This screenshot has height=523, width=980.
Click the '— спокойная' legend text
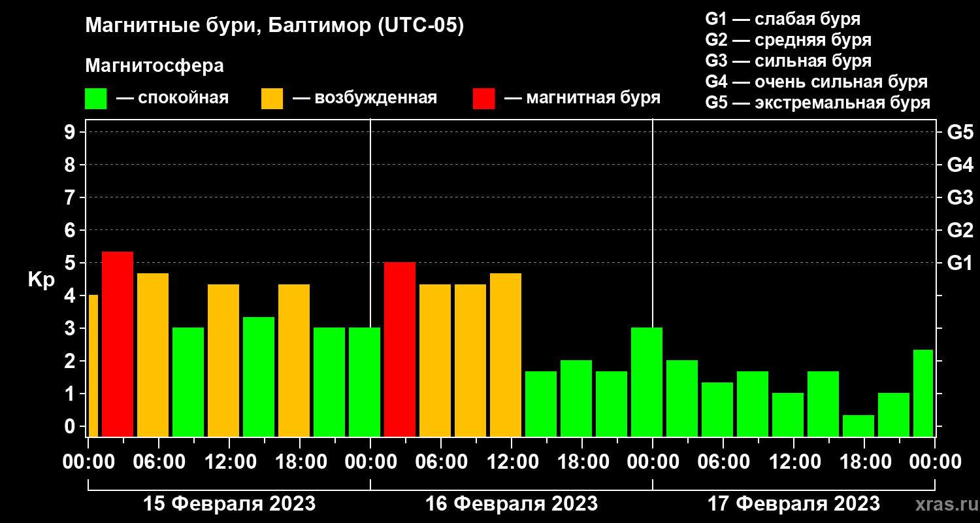coord(172,99)
